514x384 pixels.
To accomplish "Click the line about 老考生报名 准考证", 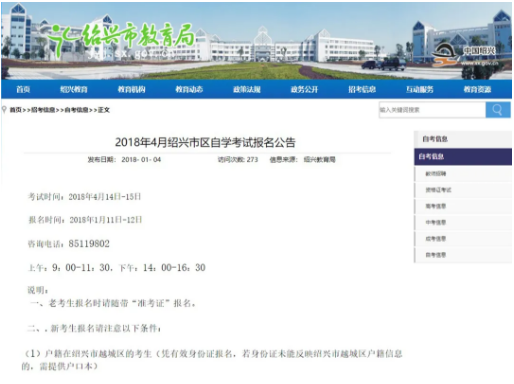I will [x=113, y=303].
